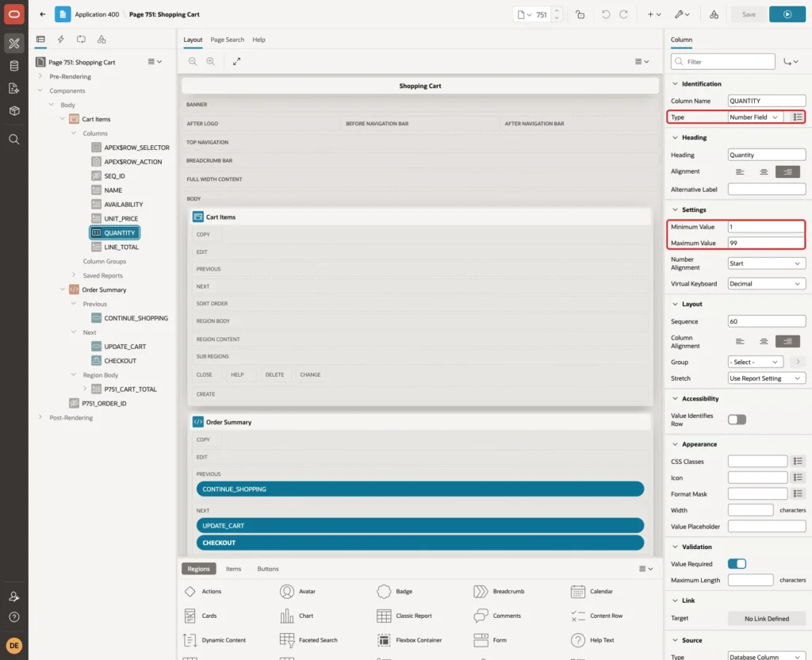The width and height of the screenshot is (812, 660).
Task: Click the undo arrow in toolbar
Action: 605,14
